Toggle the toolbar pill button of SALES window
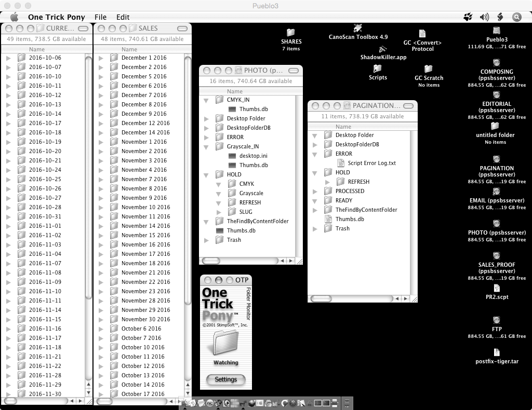This screenshot has height=410, width=532. point(182,29)
